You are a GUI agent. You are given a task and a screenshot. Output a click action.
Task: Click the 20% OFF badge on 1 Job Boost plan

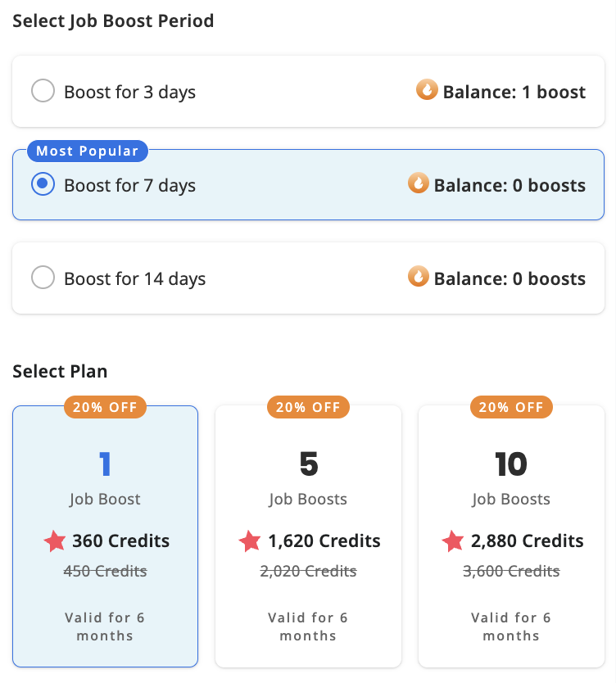pyautogui.click(x=105, y=407)
